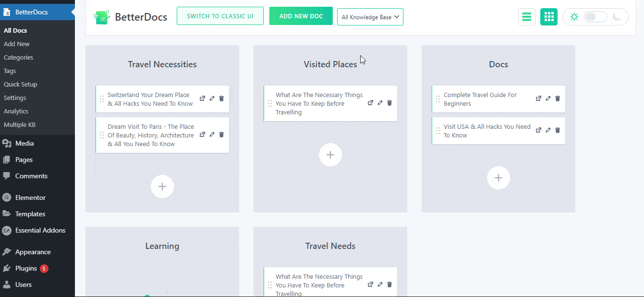
Task: Click Docs category heading
Action: (498, 64)
